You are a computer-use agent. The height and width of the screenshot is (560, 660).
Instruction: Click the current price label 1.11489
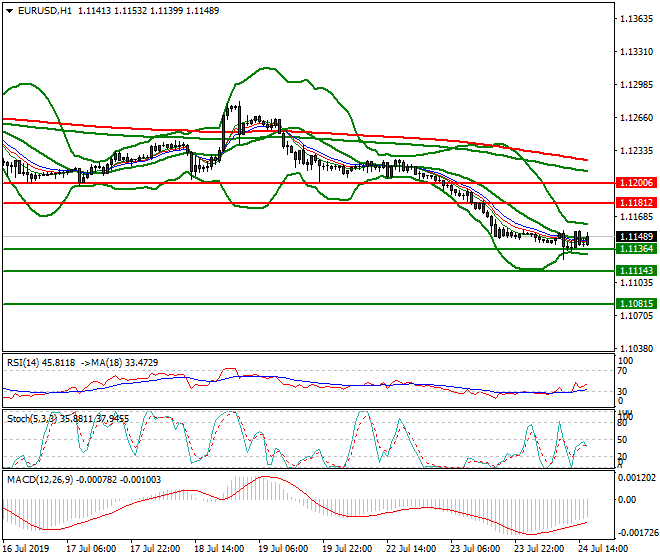(636, 237)
